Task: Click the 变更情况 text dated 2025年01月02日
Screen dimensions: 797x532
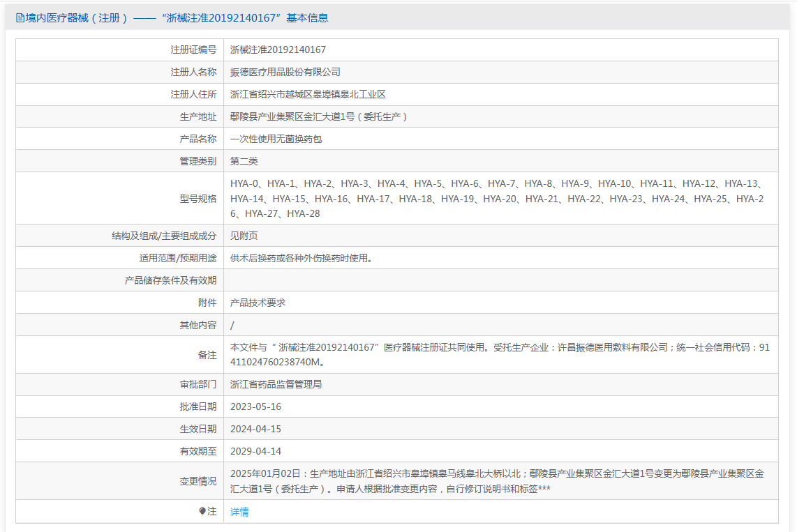Action: click(497, 481)
